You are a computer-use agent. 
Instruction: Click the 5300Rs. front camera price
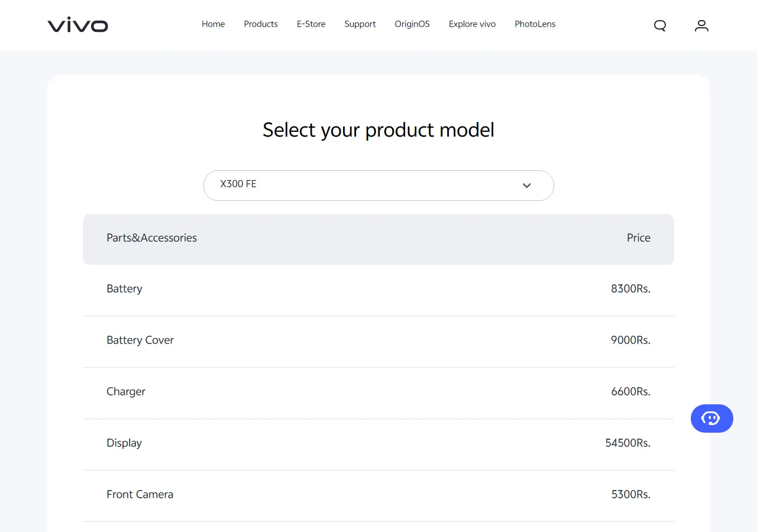click(x=631, y=494)
